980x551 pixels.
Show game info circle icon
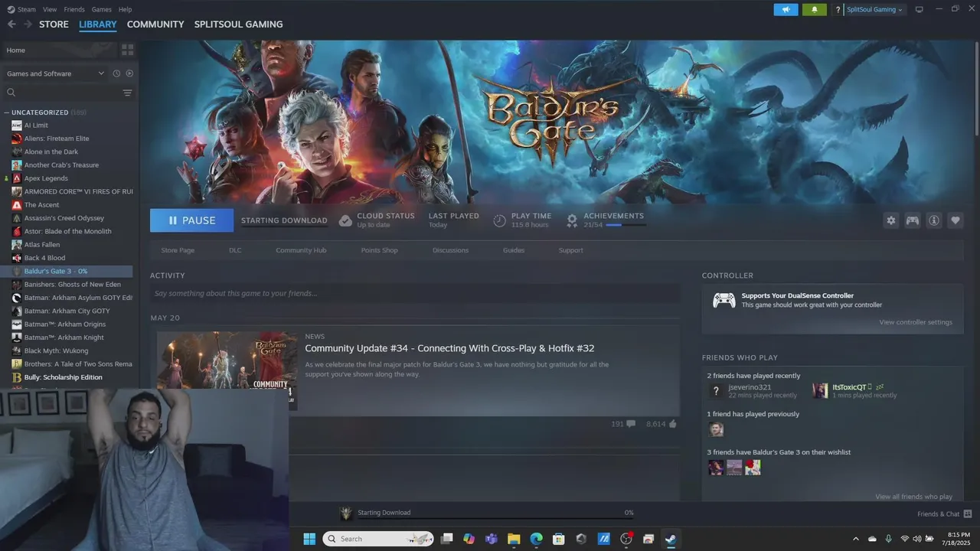click(x=934, y=220)
